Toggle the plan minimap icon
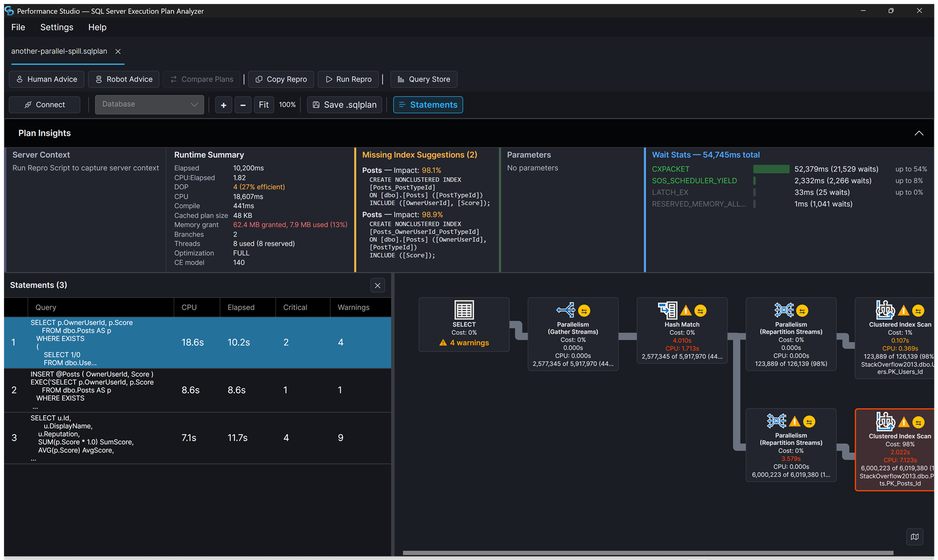 [x=915, y=537]
